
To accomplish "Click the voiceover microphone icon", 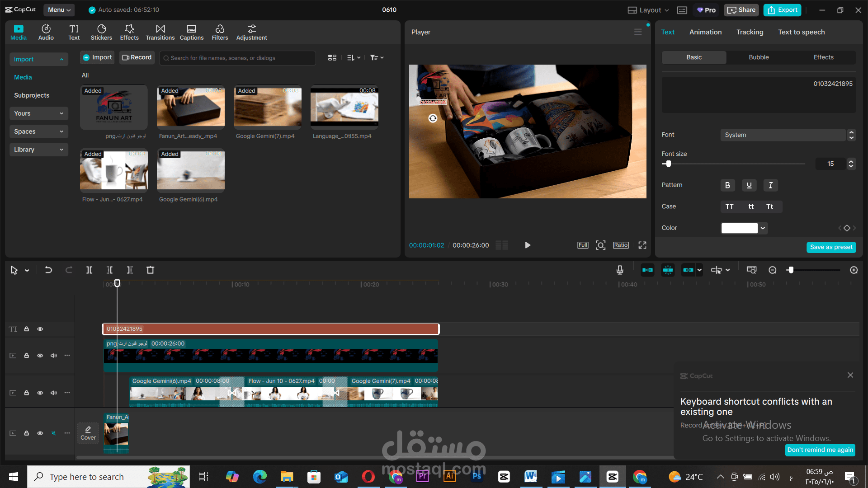I will pos(620,270).
